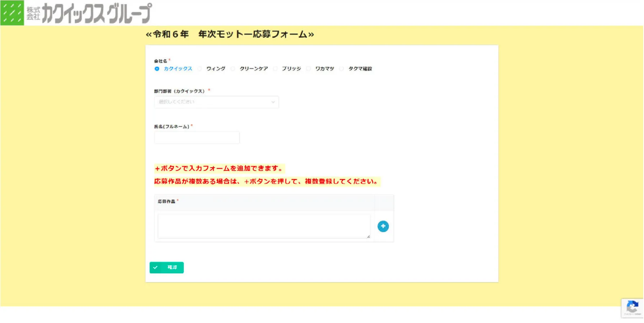Select the ワカマツ radio button
The image size is (644, 323).
click(x=309, y=69)
